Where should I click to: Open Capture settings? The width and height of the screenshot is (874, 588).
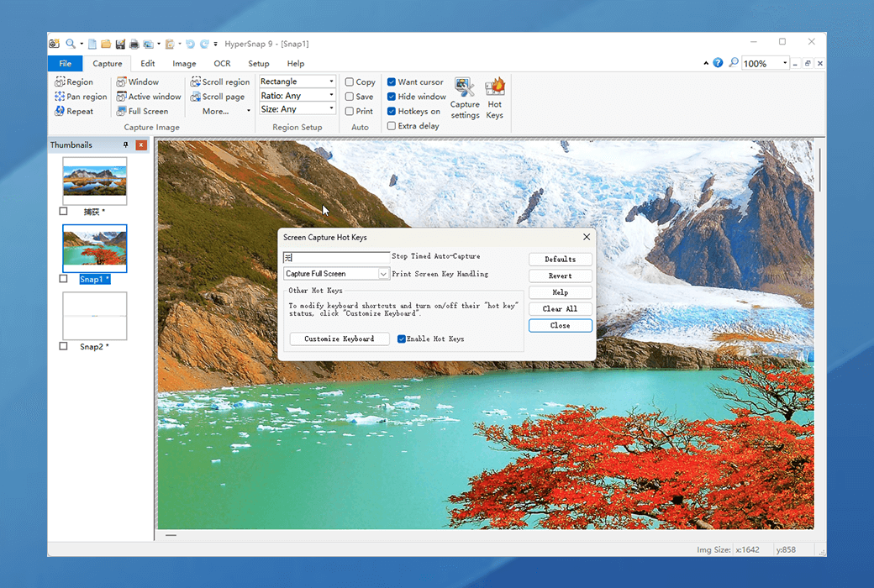pyautogui.click(x=465, y=98)
